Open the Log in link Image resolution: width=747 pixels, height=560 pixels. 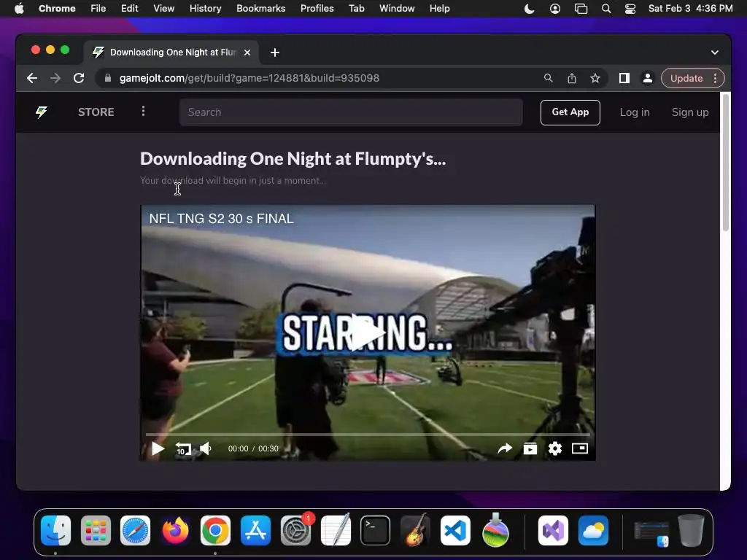click(635, 112)
